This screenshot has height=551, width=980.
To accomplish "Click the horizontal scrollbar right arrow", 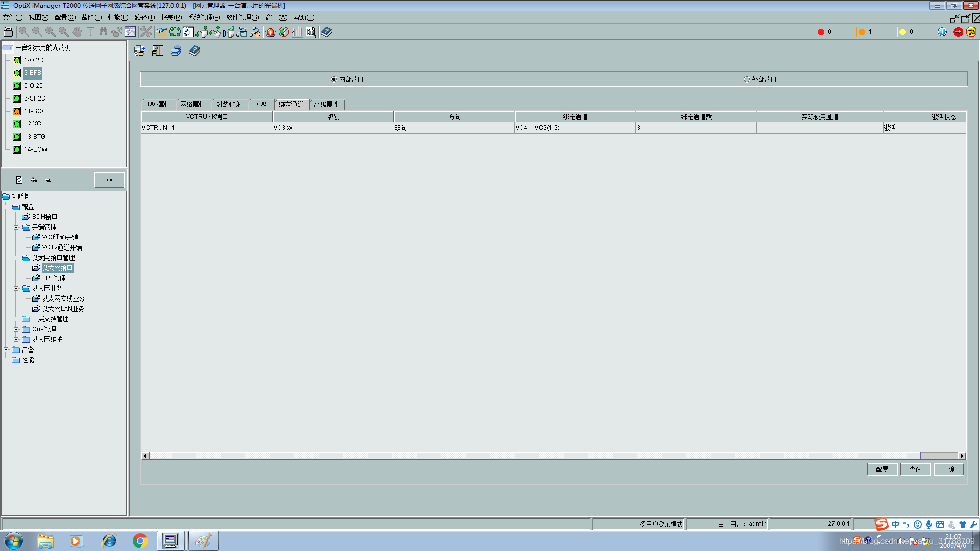I will point(962,456).
